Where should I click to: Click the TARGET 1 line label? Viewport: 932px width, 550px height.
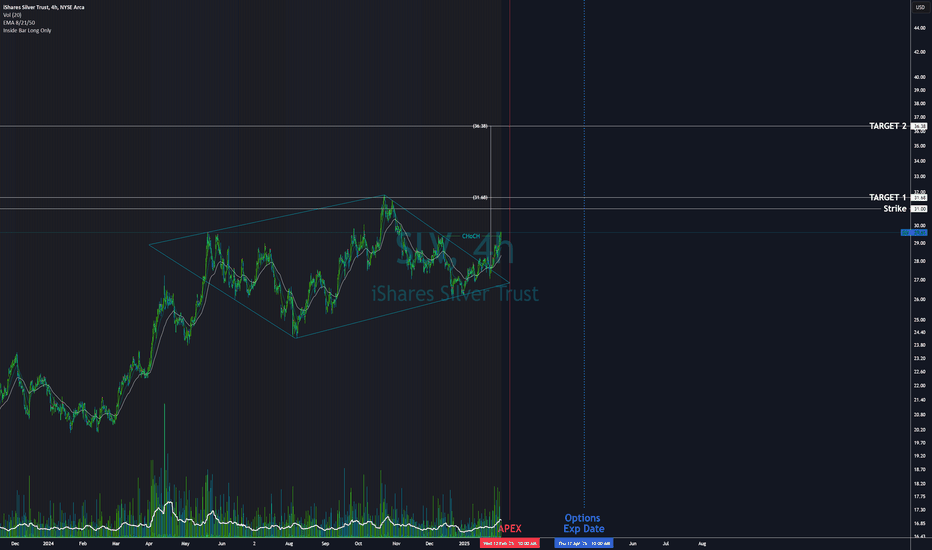887,197
